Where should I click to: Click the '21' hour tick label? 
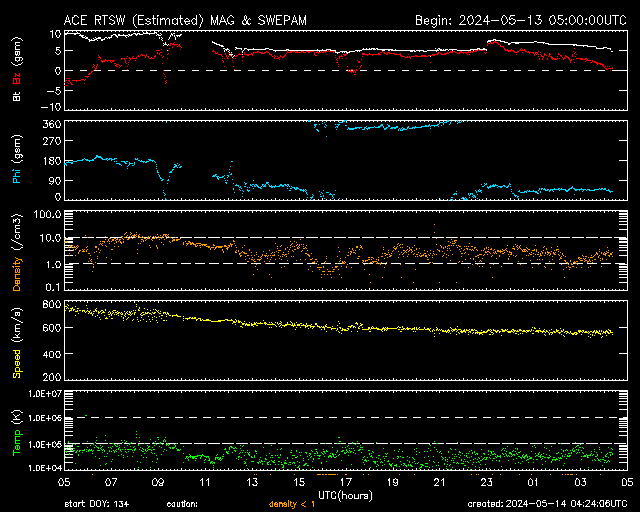point(440,482)
